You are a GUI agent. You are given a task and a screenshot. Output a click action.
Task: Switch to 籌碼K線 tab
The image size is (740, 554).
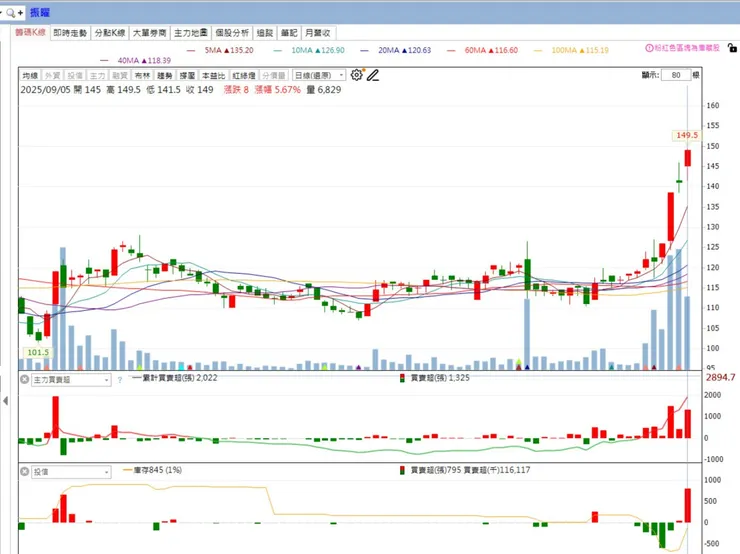31,33
